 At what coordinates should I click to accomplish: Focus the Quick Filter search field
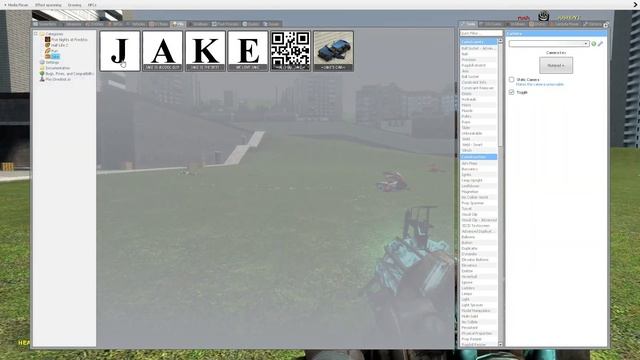click(x=481, y=33)
